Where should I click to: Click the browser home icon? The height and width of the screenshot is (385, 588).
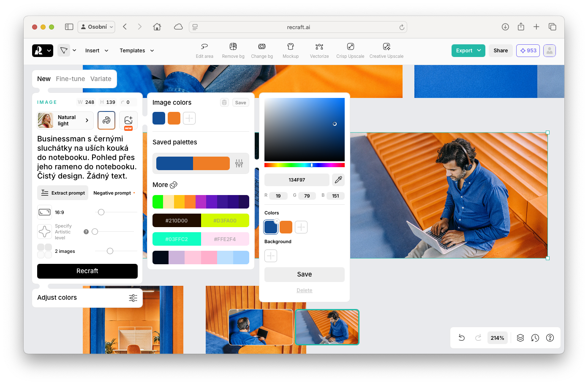coord(157,27)
